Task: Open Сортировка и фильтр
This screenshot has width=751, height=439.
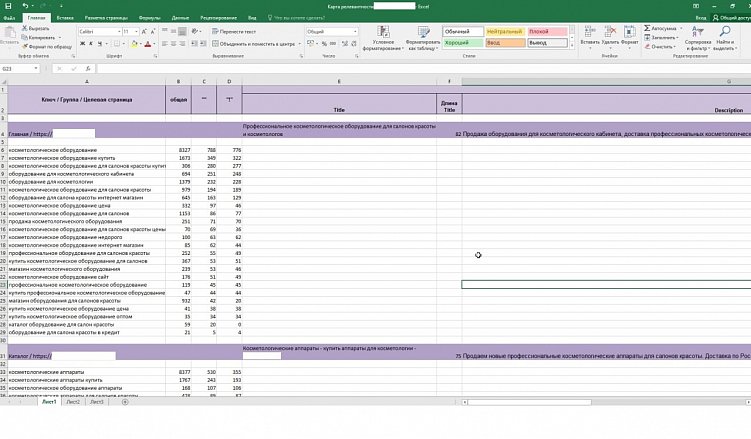Action: tap(698, 38)
